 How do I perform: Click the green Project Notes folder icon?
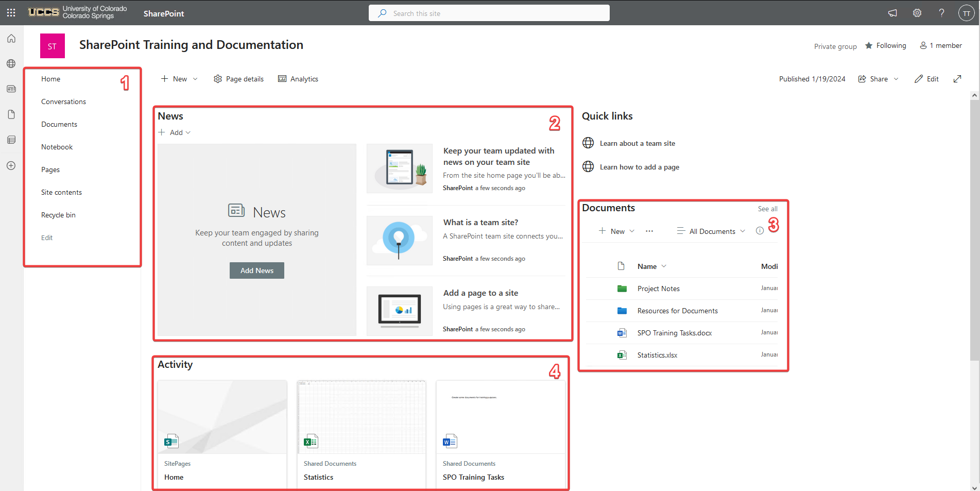[622, 289]
